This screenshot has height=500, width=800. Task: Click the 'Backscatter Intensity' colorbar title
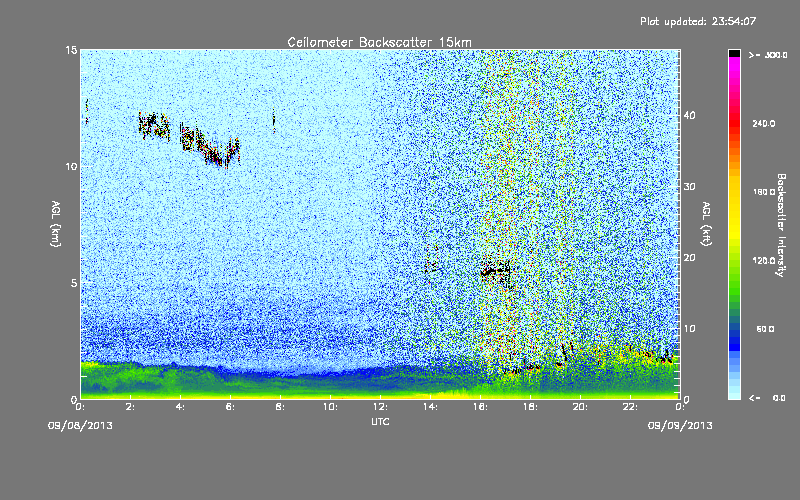[x=781, y=225]
